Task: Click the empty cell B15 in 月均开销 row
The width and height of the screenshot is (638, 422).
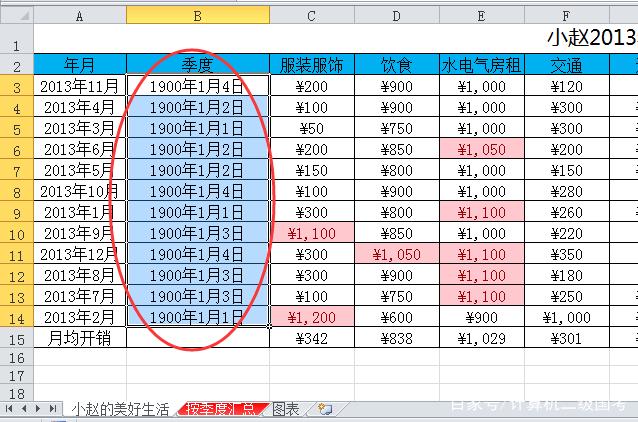Action: [x=198, y=337]
